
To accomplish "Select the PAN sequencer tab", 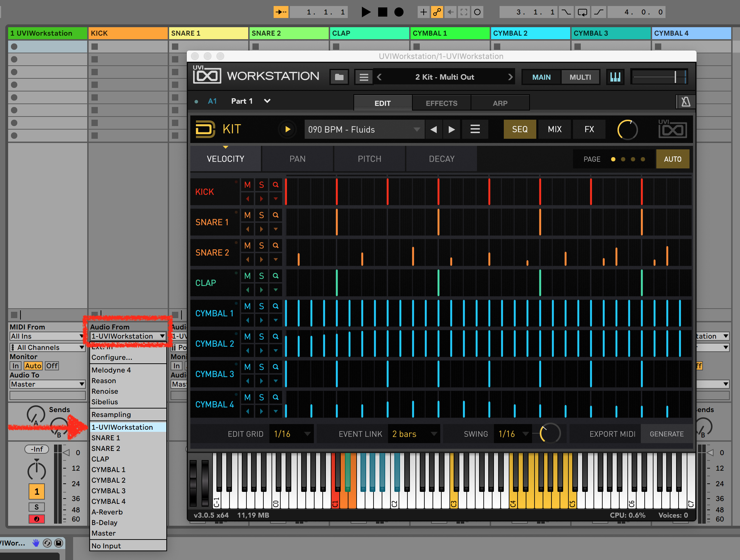I will click(x=298, y=159).
